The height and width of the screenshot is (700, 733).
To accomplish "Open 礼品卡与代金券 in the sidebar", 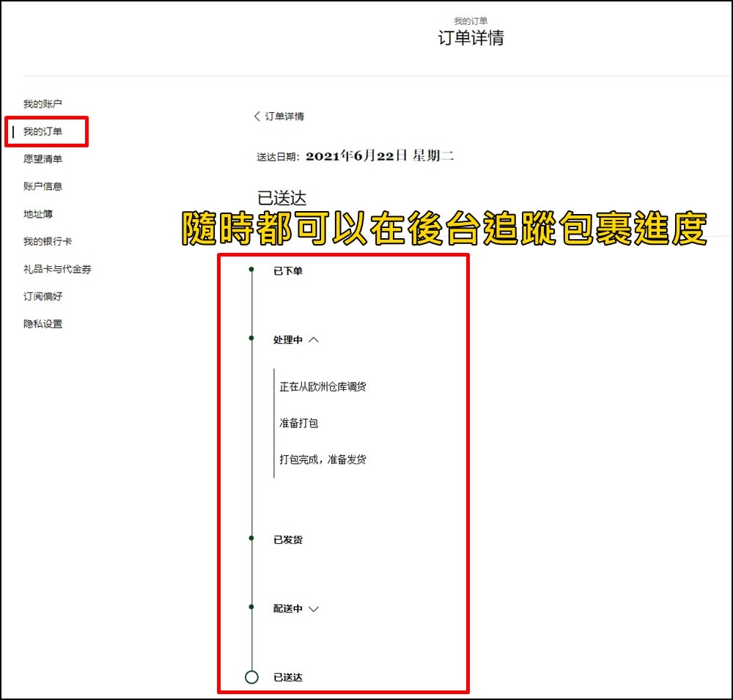I will tap(57, 269).
